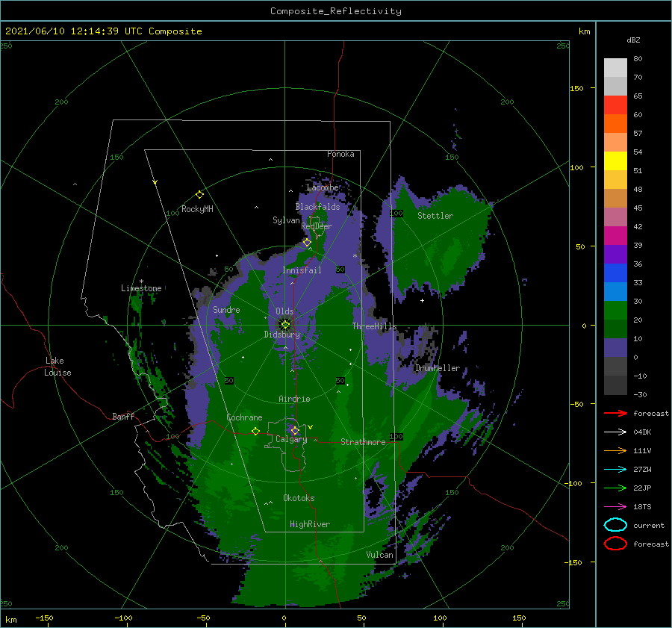672x628 pixels.
Task: Click the Banff label
Action: click(123, 416)
